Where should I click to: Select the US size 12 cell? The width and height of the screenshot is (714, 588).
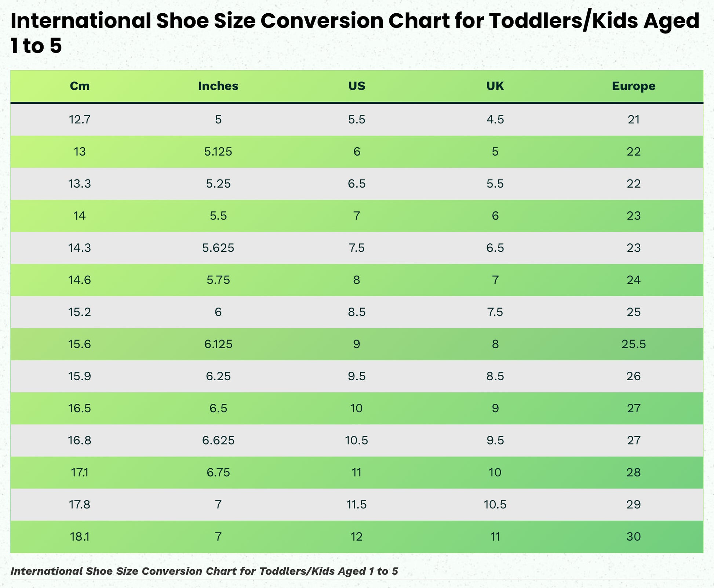point(357,537)
